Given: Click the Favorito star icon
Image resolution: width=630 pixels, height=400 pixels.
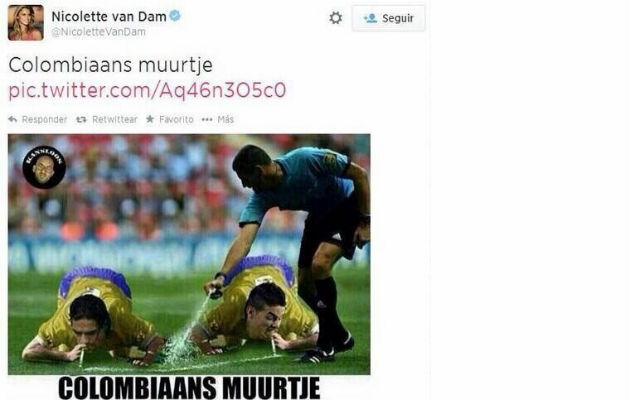Looking at the screenshot, I should click(x=150, y=119).
